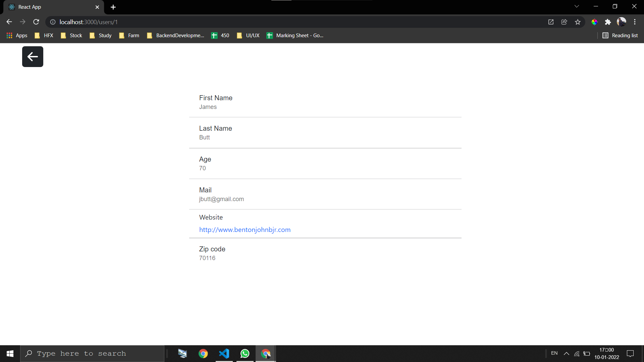Launch VS Code from the taskbar
The width and height of the screenshot is (644, 362).
click(x=224, y=353)
